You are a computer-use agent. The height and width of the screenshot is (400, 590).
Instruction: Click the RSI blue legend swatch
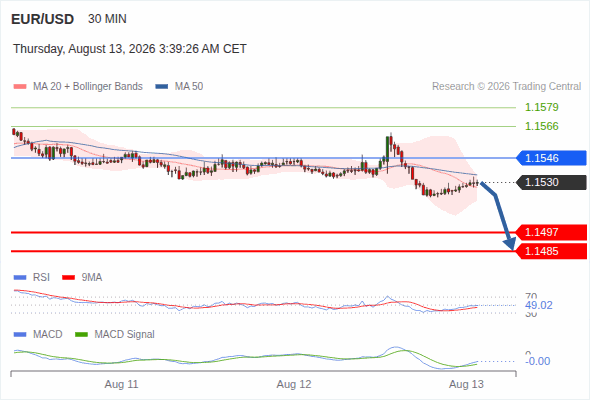point(20,278)
